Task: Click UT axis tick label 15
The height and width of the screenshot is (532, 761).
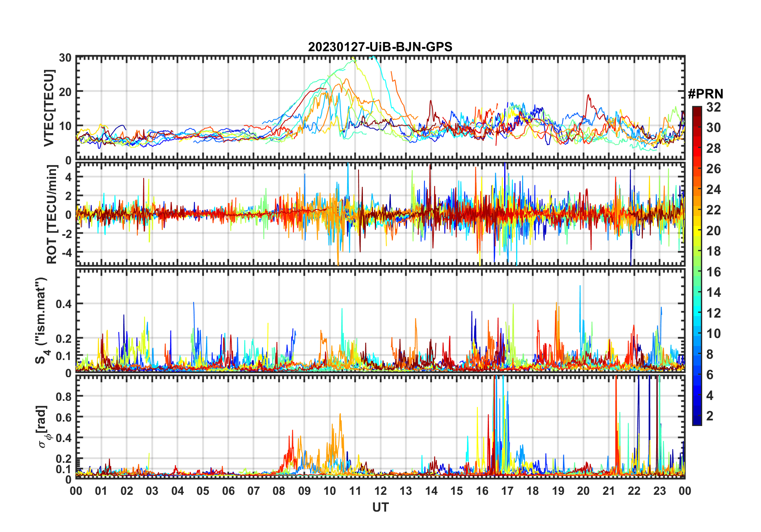Action: [x=457, y=491]
